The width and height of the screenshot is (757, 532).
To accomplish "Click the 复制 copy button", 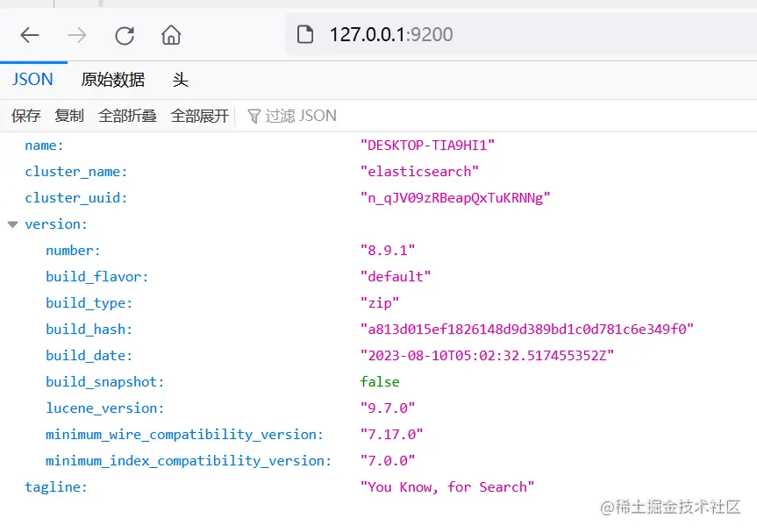I will coord(69,116).
